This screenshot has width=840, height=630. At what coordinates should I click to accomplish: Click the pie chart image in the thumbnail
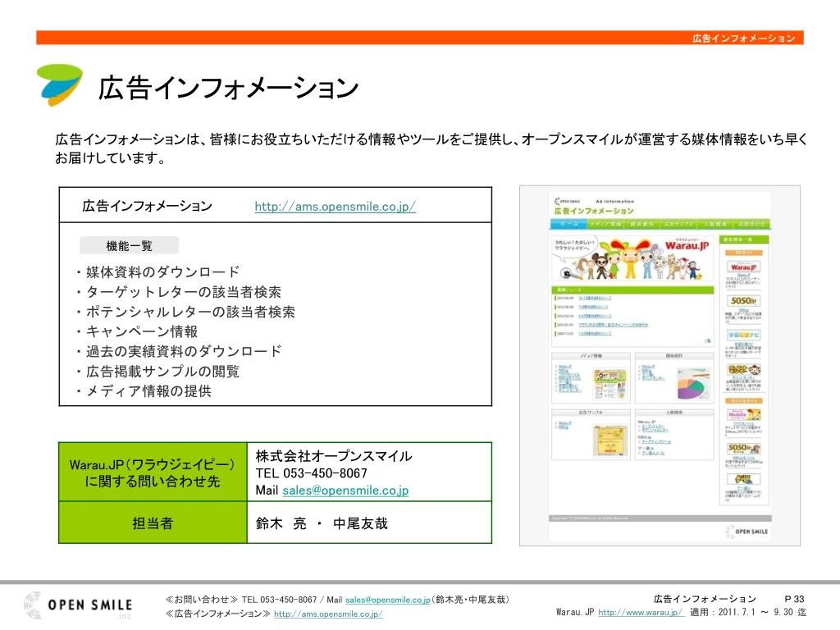pos(692,384)
